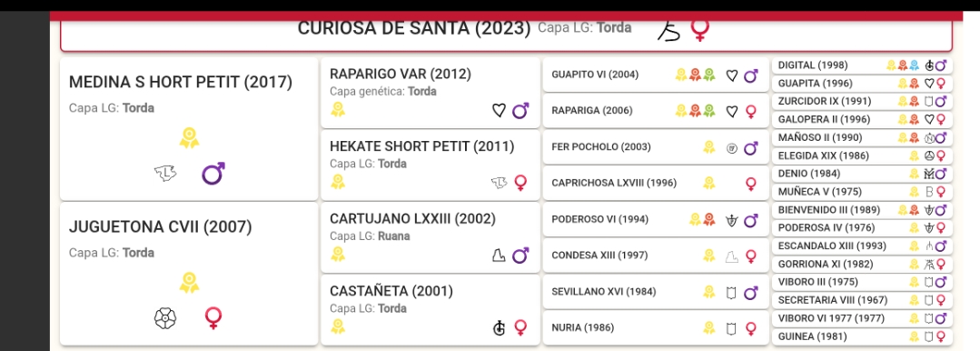Click the flower brand icon in JUGUETONA CVII card
This screenshot has width=980, height=351.
point(165,318)
